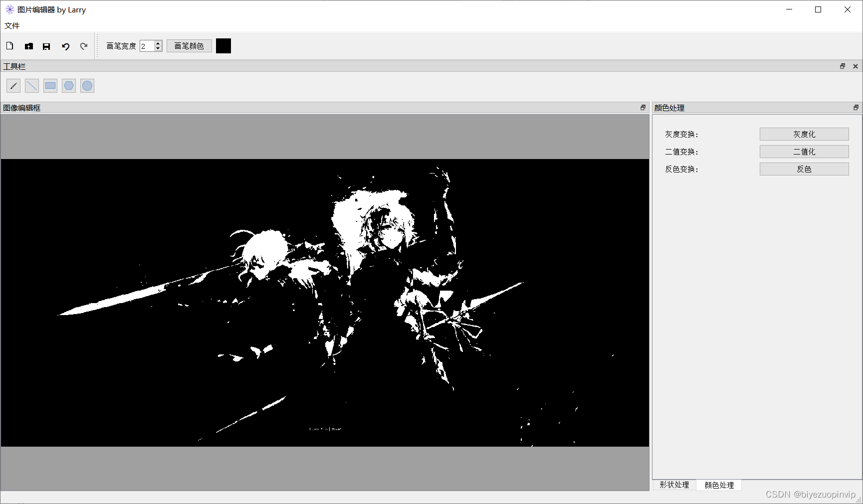Open an image with the folder icon
This screenshot has width=863, height=504.
tap(29, 46)
